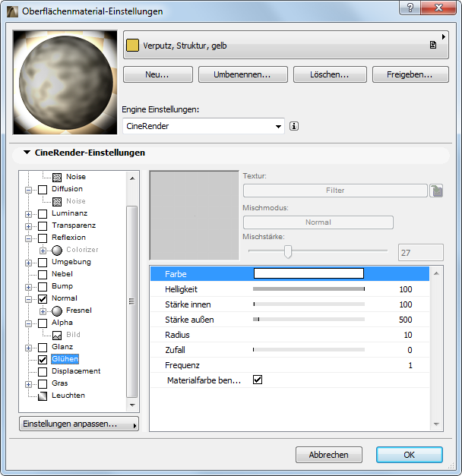
Task: Select the Umgebung channel label
Action: click(71, 262)
